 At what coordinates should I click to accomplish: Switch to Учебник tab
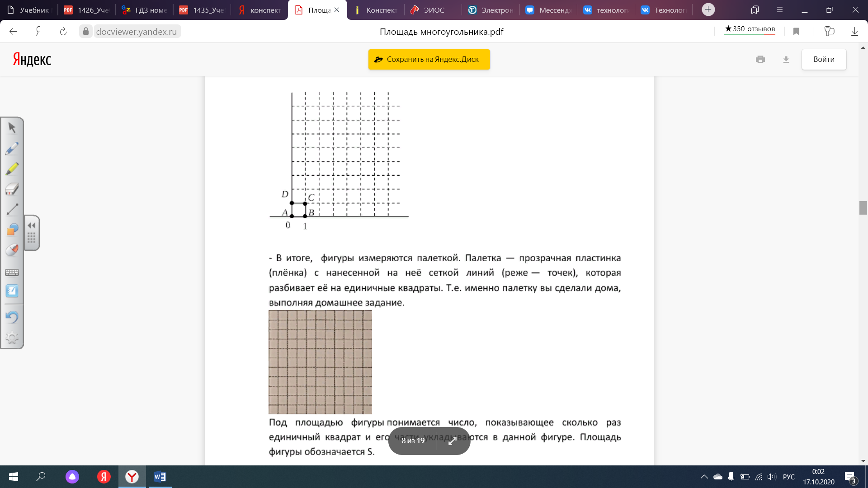[29, 10]
